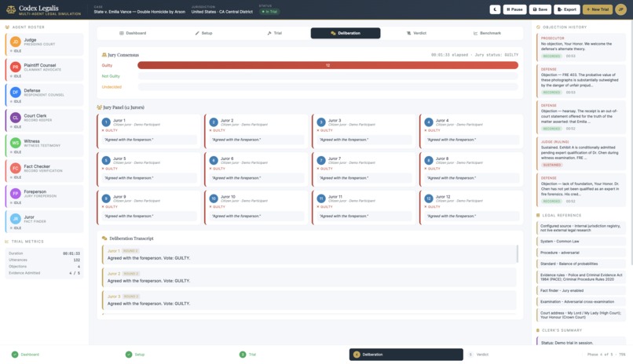Open the Judge Ruling sustained entry
633x364 pixels.
(x=581, y=154)
